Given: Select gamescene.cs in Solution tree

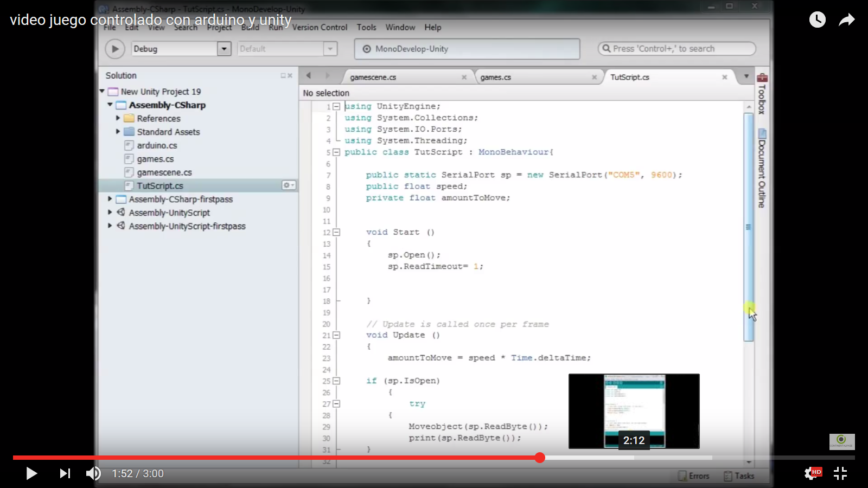Looking at the screenshot, I should [x=164, y=172].
